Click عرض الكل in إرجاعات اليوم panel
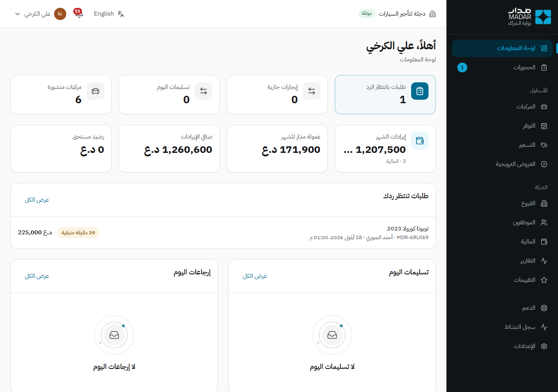Viewport: 558px width, 392px height. pyautogui.click(x=37, y=276)
